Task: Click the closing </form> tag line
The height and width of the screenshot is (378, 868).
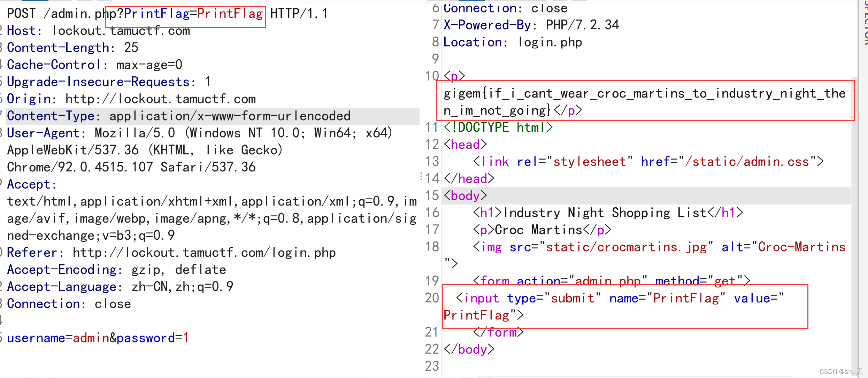Action: [498, 332]
